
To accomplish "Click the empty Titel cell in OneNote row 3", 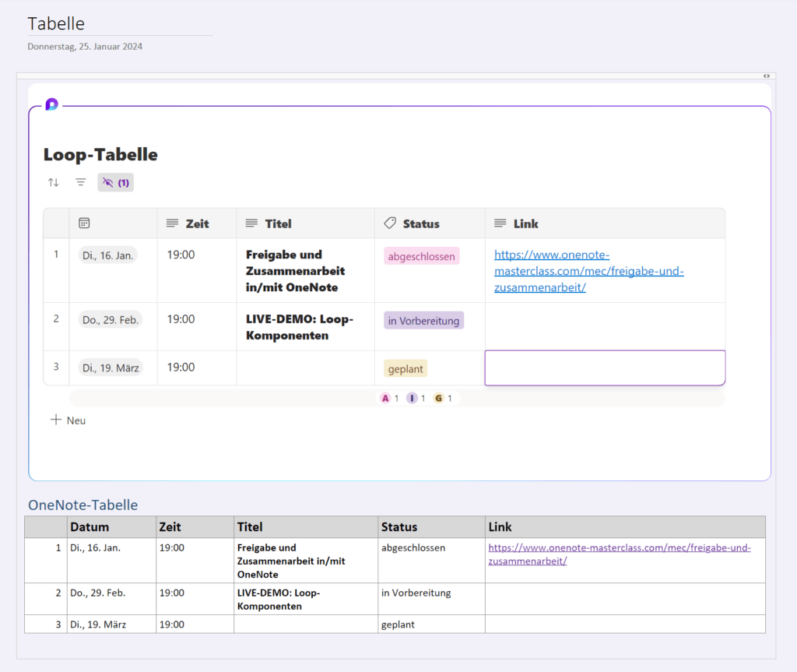I will click(x=306, y=625).
